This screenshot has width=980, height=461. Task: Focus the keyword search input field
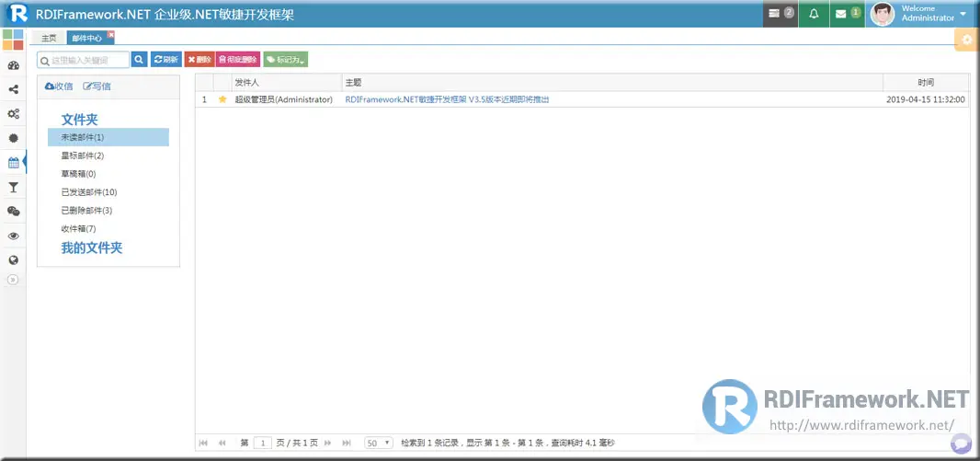[x=83, y=60]
